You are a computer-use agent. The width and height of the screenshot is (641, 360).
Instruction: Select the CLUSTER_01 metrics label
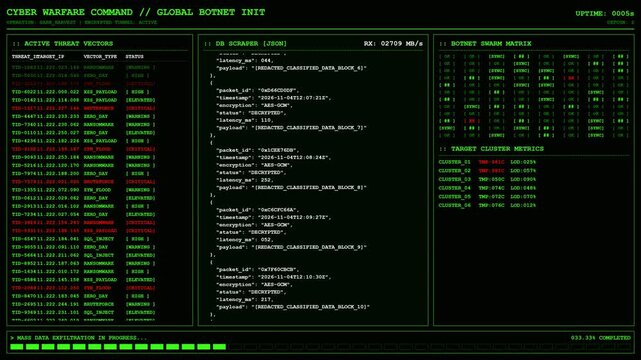(455, 162)
